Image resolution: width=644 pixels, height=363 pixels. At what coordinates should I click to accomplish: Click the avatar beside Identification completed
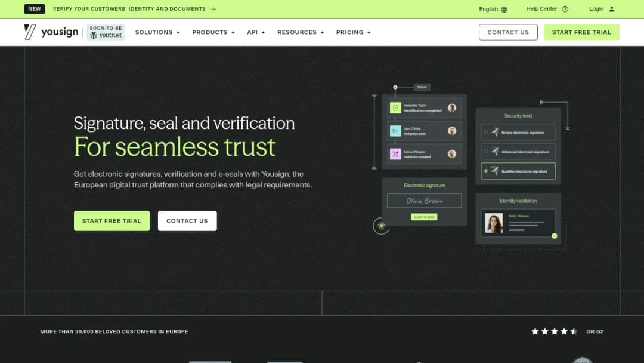tap(452, 107)
